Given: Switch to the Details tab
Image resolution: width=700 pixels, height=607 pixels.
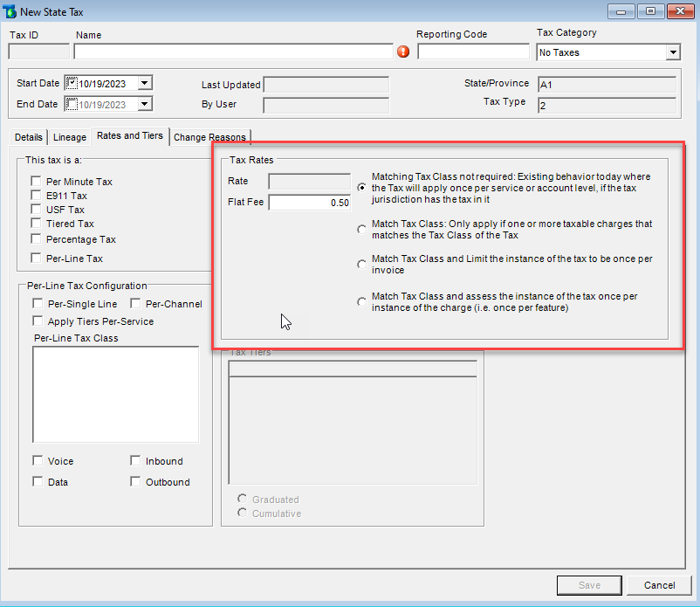Looking at the screenshot, I should click(28, 137).
